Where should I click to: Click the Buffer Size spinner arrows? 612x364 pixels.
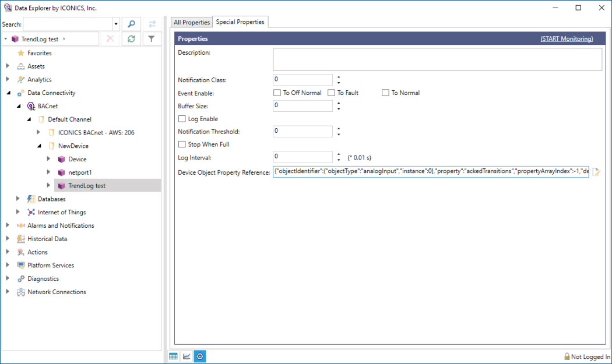(x=339, y=106)
